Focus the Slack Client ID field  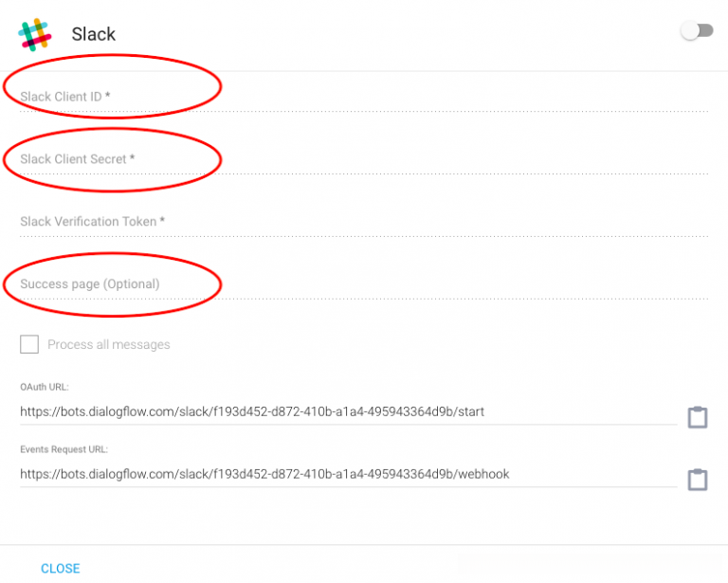pyautogui.click(x=360, y=97)
